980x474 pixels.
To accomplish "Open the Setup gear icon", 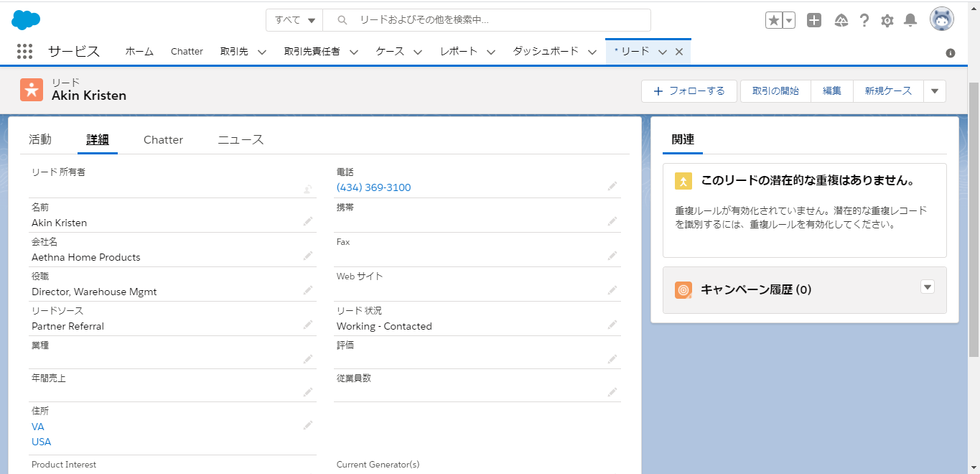I will 887,20.
